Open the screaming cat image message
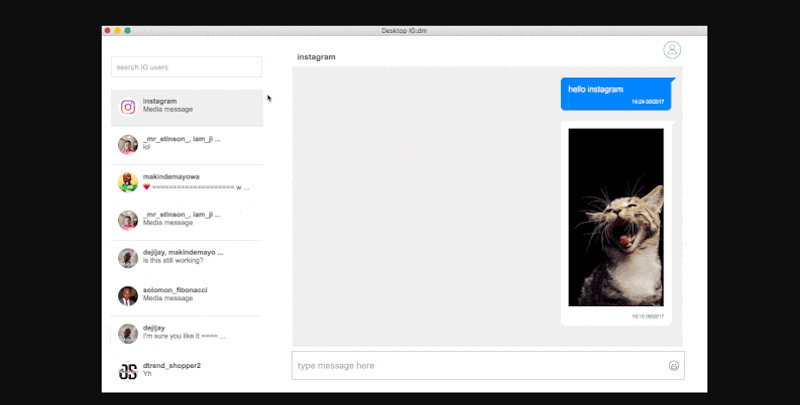This screenshot has width=800, height=405. pyautogui.click(x=616, y=217)
